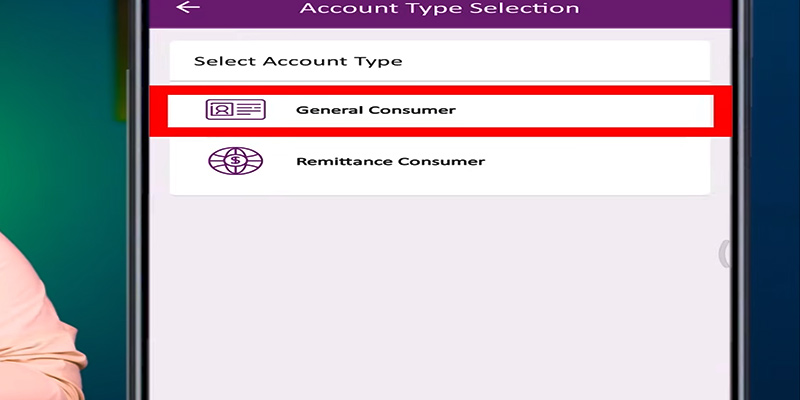Click the red highlight border's right end

pos(726,110)
